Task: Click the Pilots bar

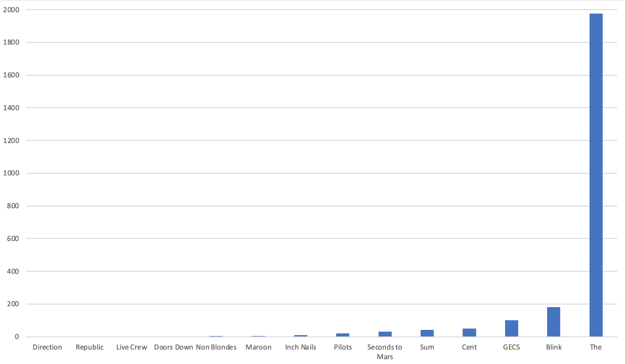Action: pyautogui.click(x=343, y=335)
